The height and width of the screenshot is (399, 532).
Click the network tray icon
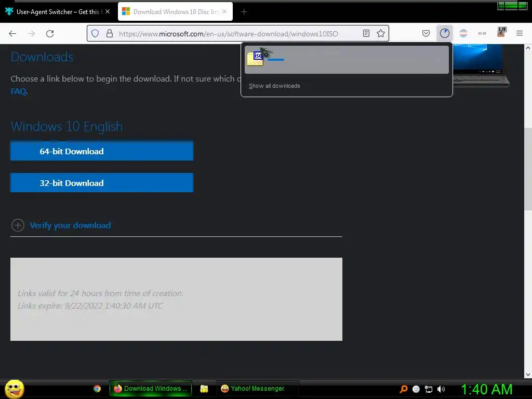(429, 389)
